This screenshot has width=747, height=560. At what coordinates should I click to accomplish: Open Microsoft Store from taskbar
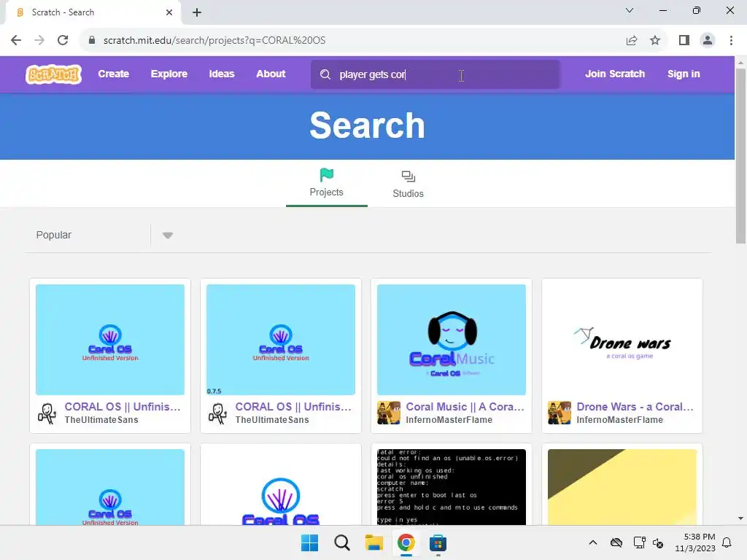point(438,542)
